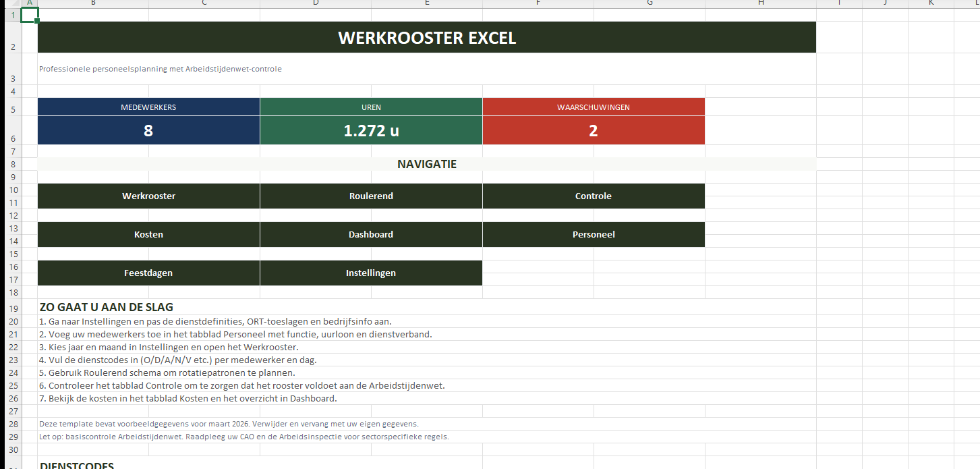Select column D header
The height and width of the screenshot is (469, 980).
pyautogui.click(x=315, y=3)
